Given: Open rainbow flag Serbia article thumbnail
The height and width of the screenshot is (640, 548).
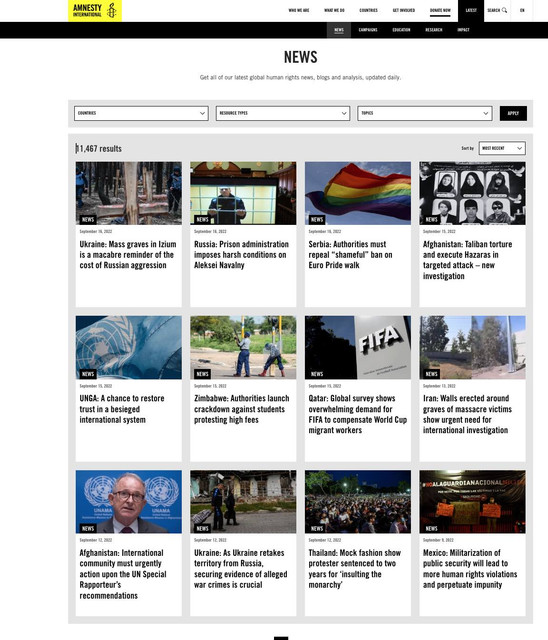Looking at the screenshot, I should (x=358, y=193).
